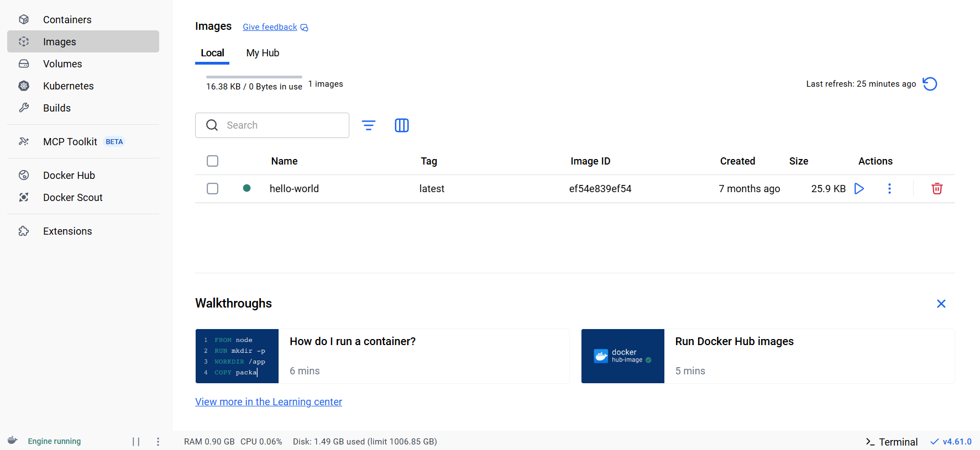The height and width of the screenshot is (450, 980).
Task: Open Docker Hub in sidebar
Action: tap(83, 175)
